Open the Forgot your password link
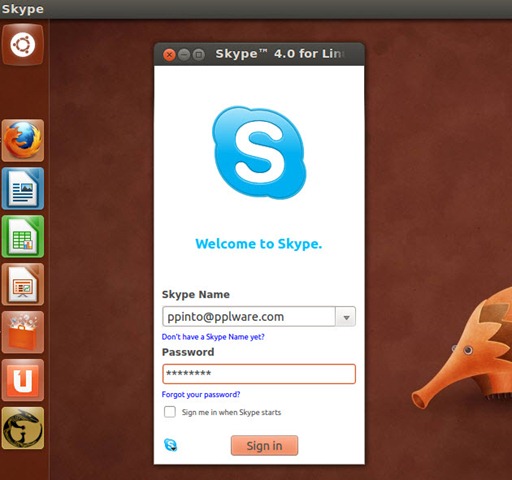The height and width of the screenshot is (480, 512). 201,394
